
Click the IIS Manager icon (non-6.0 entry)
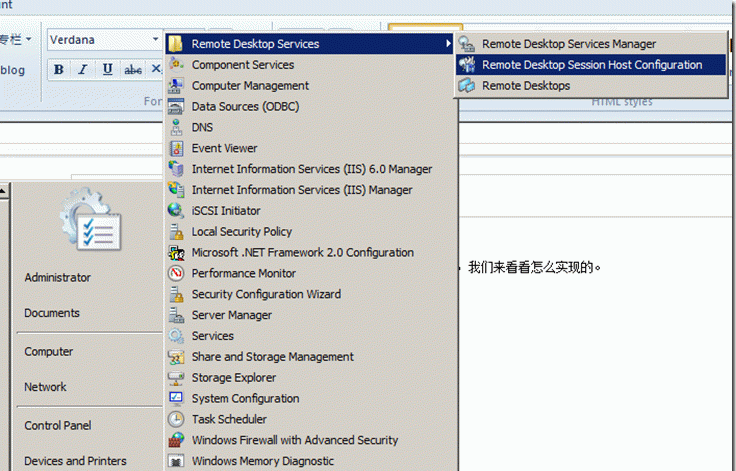pyautogui.click(x=176, y=190)
